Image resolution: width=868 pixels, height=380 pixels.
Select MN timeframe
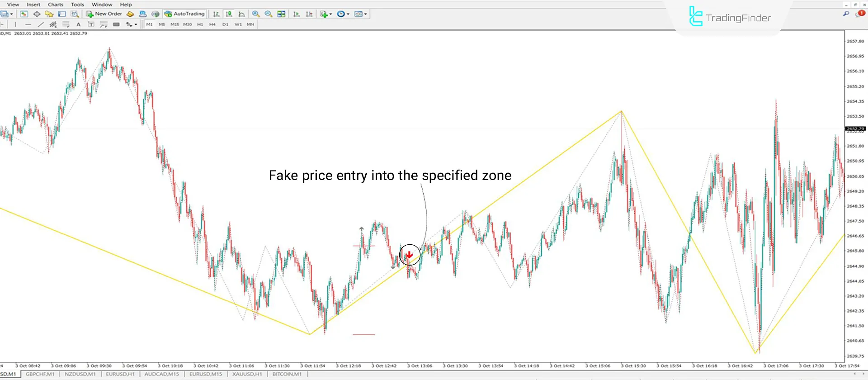click(250, 24)
